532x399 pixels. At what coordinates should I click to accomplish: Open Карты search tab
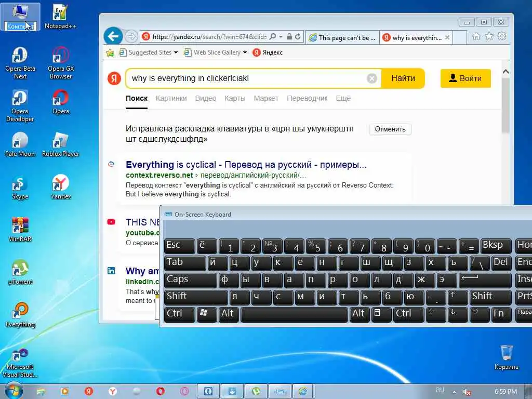[235, 98]
